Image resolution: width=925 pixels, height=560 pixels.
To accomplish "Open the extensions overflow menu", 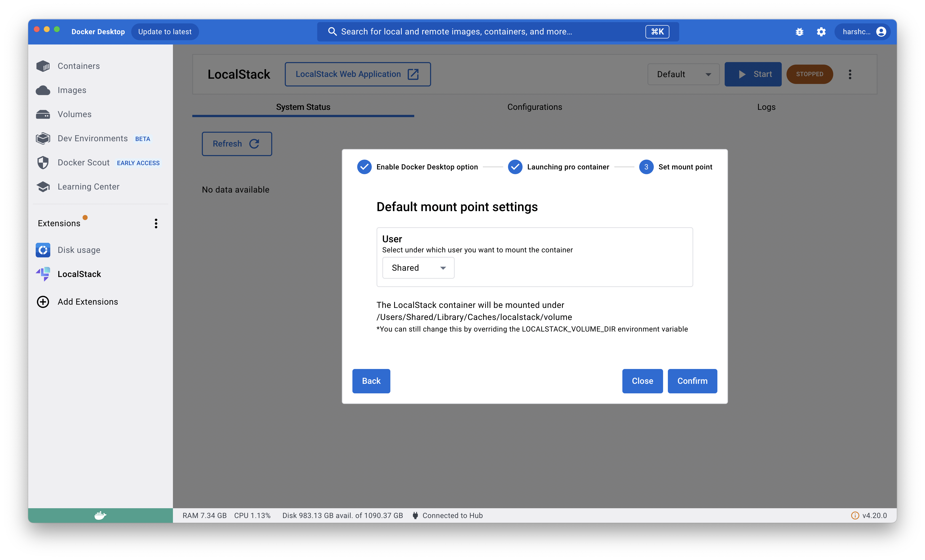I will (x=156, y=223).
